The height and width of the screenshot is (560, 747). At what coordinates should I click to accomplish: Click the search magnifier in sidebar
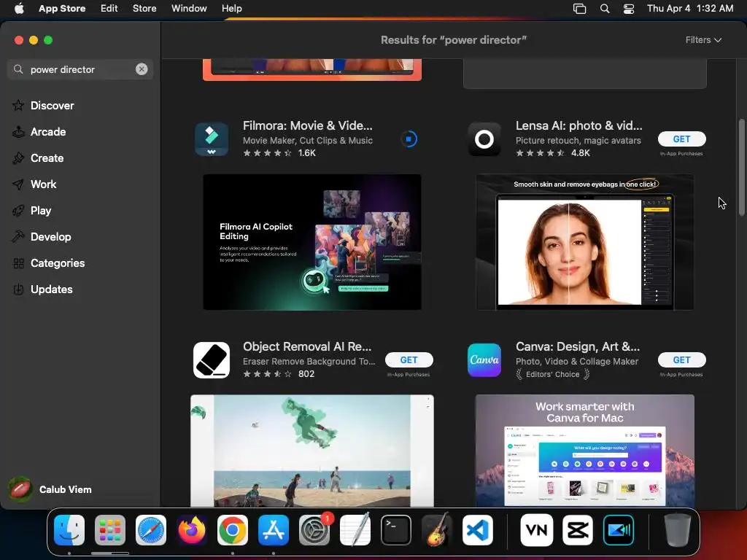point(18,69)
